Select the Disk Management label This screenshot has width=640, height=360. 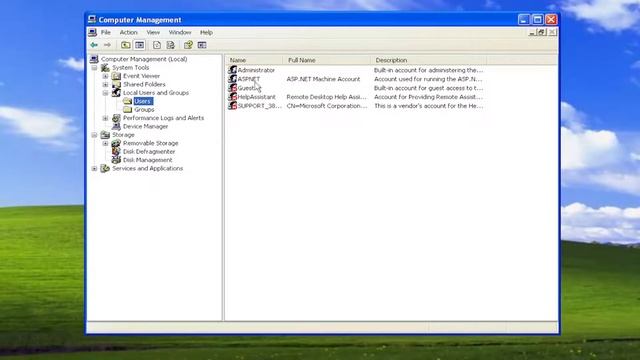click(x=147, y=160)
